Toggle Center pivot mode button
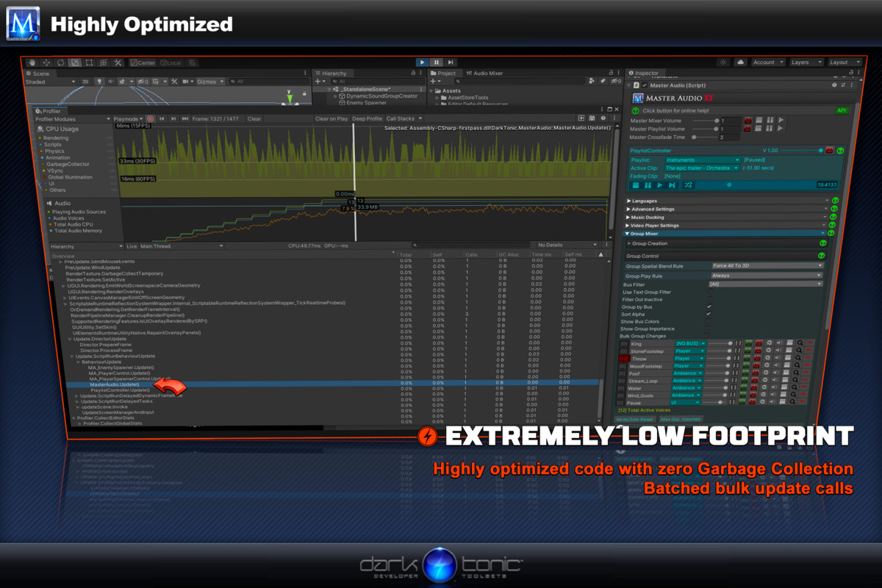The image size is (882, 588). coord(143,63)
